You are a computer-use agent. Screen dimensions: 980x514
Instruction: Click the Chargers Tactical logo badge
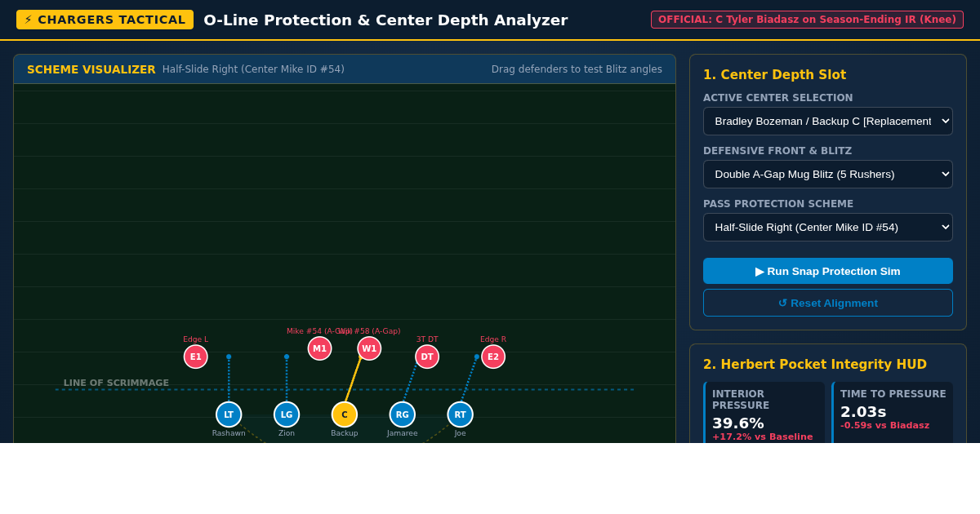pos(105,20)
